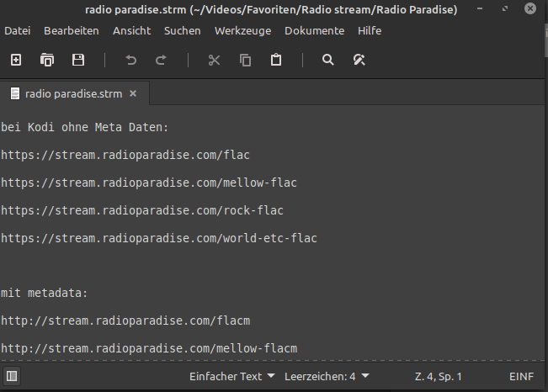
Task: Open the Einfacher Text syntax dropdown
Action: click(x=232, y=377)
